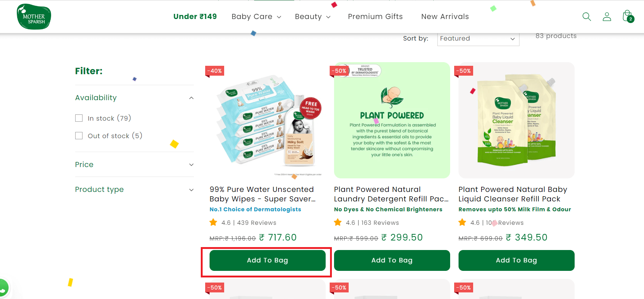Screen dimensions: 644x299
Task: Open the search icon in header
Action: 586,16
